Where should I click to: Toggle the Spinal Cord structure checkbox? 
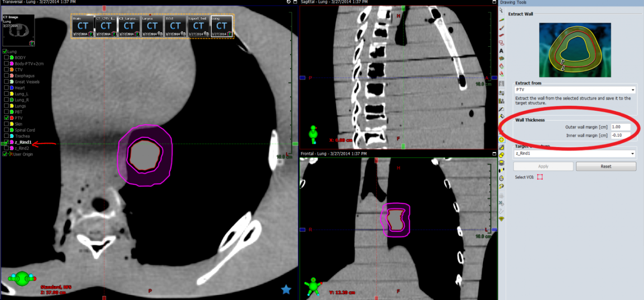(x=7, y=130)
